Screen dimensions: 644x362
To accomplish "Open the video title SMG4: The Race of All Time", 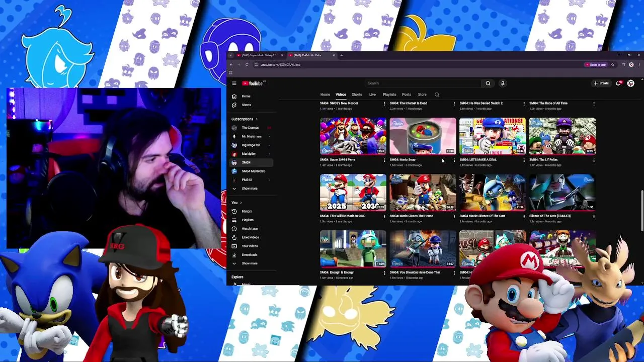I will 548,103.
